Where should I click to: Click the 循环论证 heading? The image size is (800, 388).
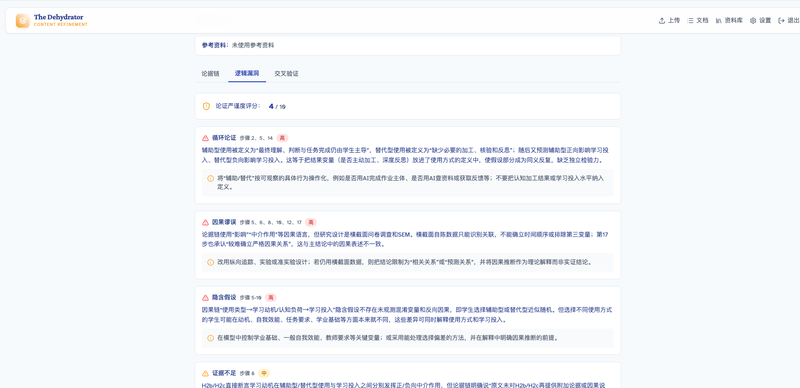[224, 137]
